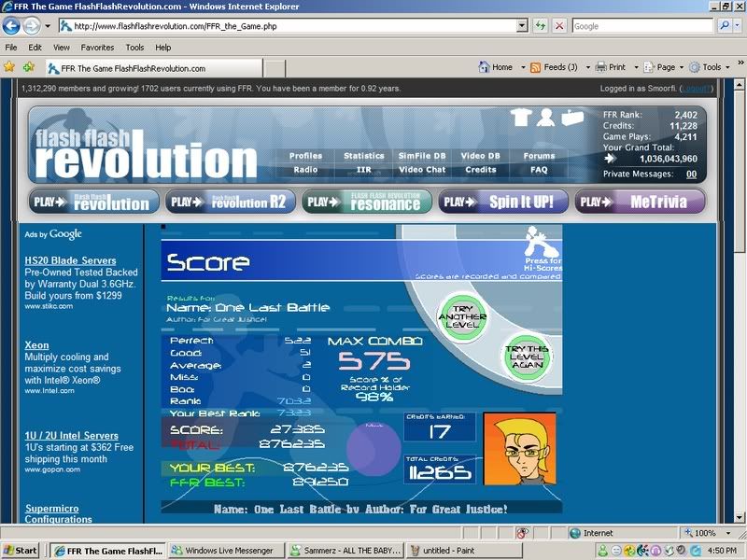The height and width of the screenshot is (560, 747).
Task: Open the Help menu
Action: coord(162,48)
